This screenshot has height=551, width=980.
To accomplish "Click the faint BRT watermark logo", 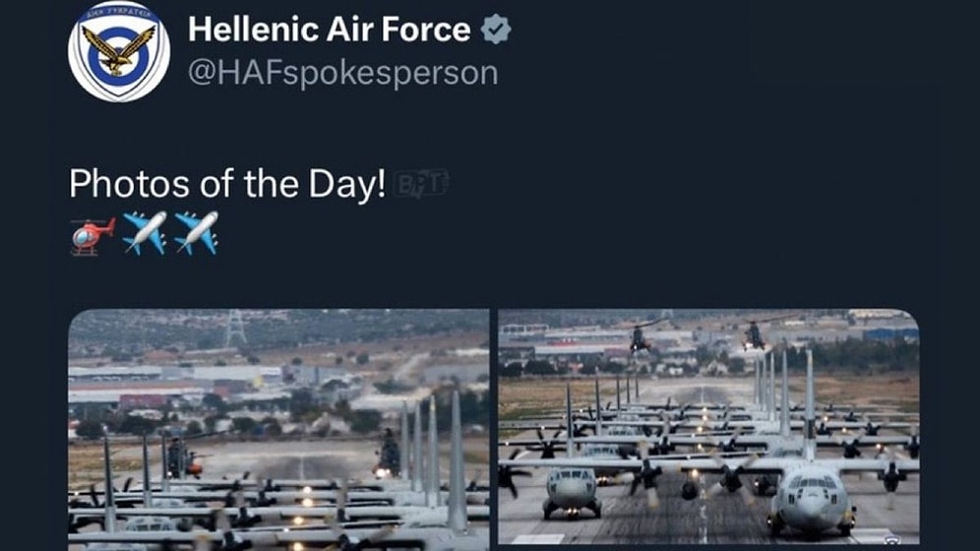I will point(420,184).
